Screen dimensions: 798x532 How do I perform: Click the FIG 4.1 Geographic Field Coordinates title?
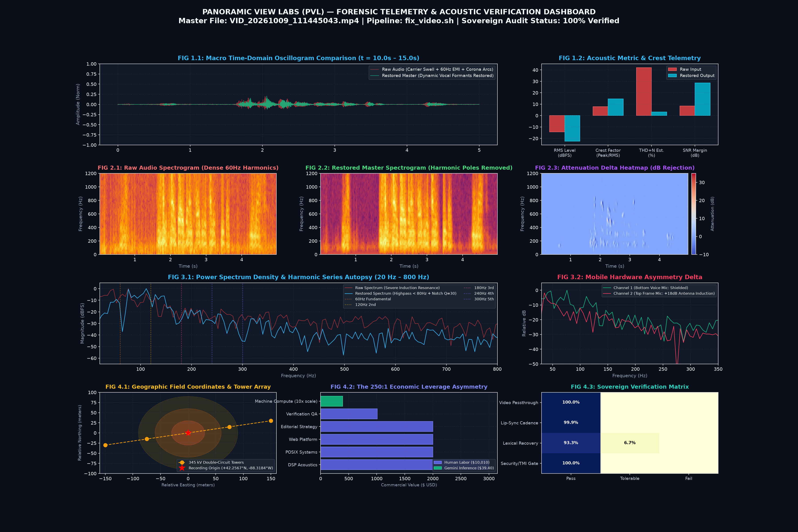tap(188, 387)
